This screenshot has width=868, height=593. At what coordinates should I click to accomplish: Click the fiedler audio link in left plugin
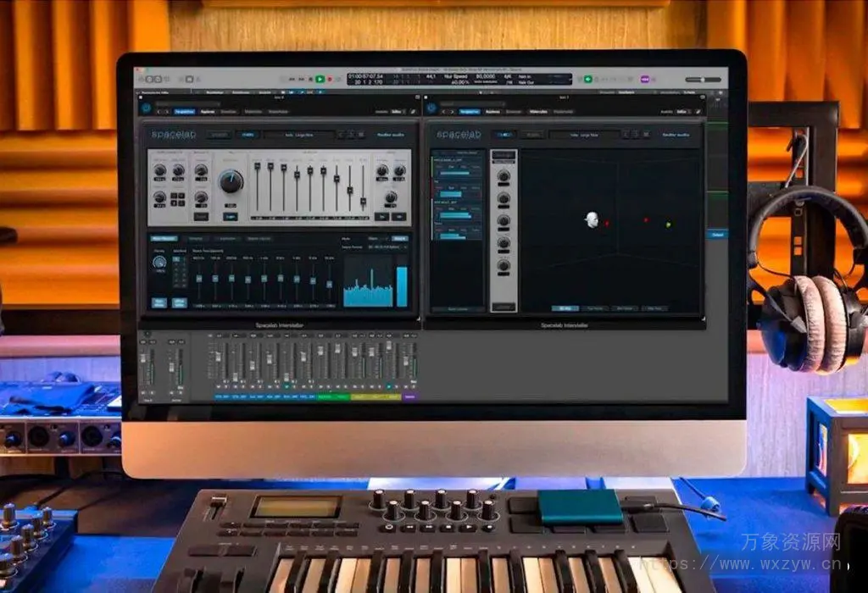point(392,134)
